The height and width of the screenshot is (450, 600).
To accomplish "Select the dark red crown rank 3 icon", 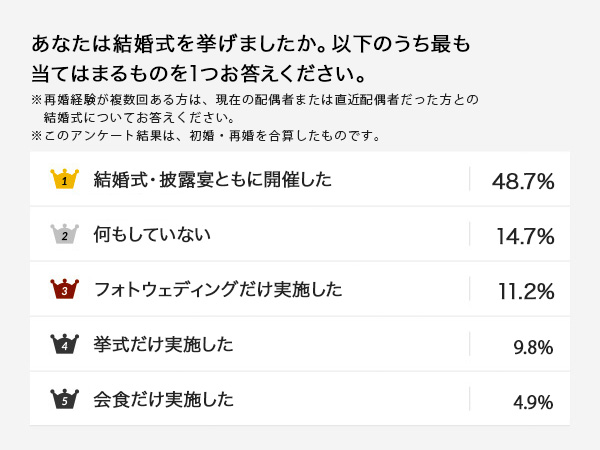I will click(64, 290).
